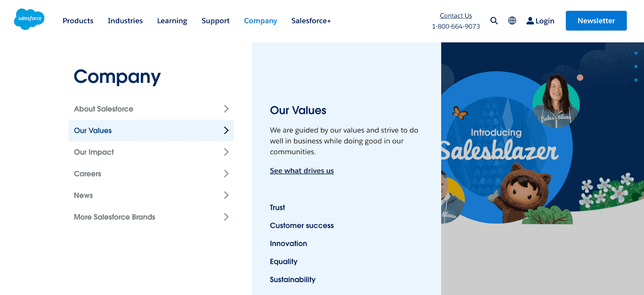The height and width of the screenshot is (295, 644).
Task: Open the Learning menu
Action: 172,20
